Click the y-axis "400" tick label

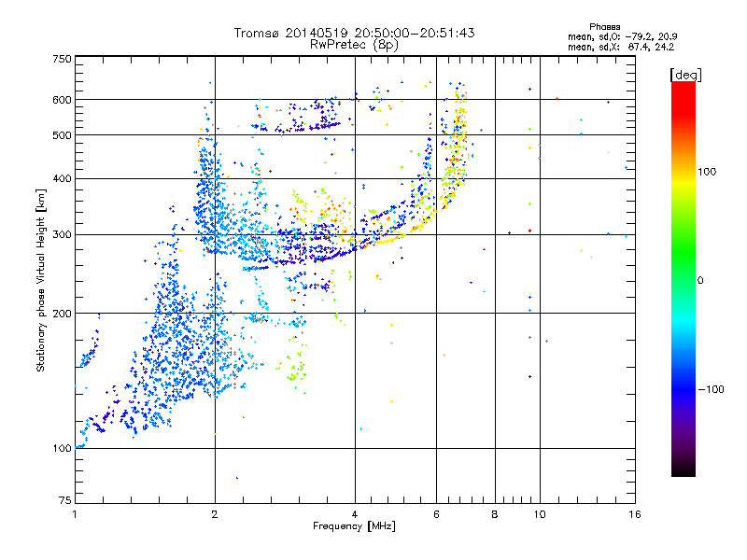coord(62,179)
